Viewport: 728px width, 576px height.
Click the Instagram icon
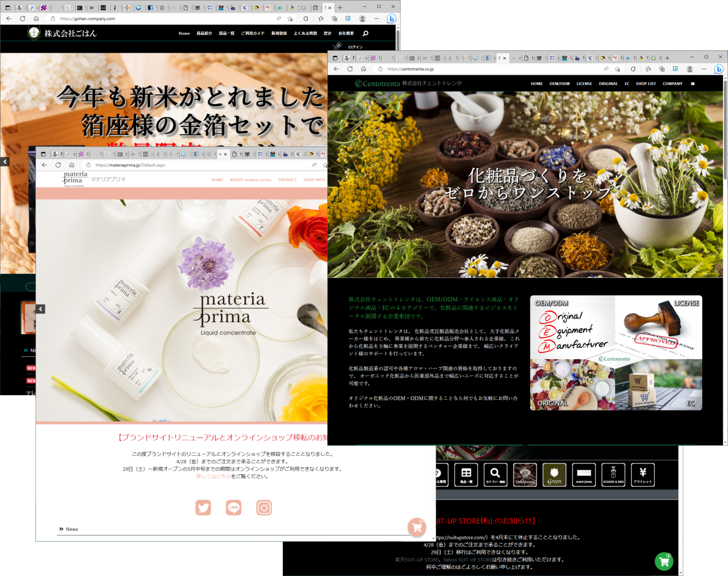[264, 507]
